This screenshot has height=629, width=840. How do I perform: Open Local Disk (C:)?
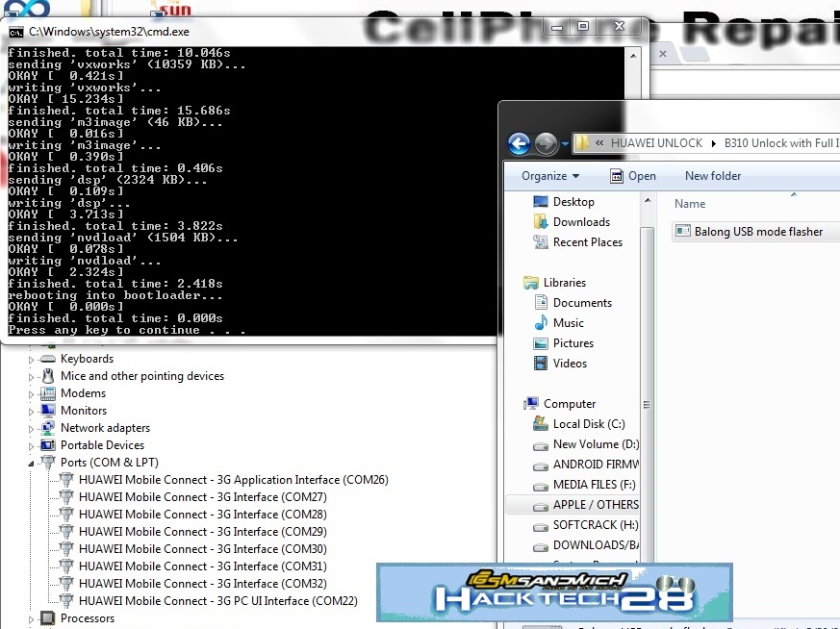tap(579, 424)
